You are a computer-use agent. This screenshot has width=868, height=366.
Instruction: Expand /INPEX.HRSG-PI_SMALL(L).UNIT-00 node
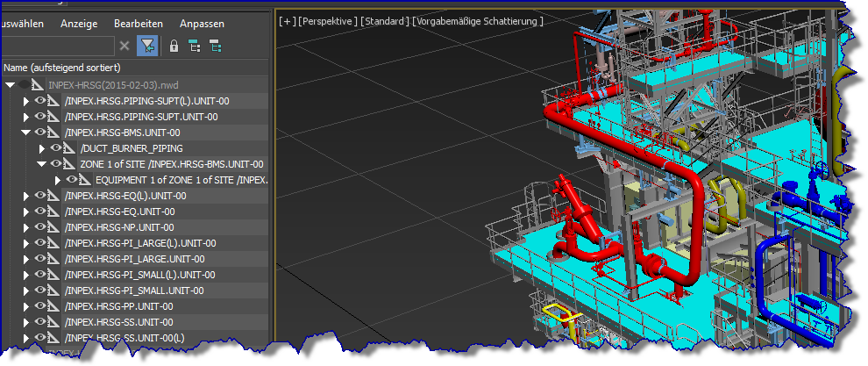(25, 275)
